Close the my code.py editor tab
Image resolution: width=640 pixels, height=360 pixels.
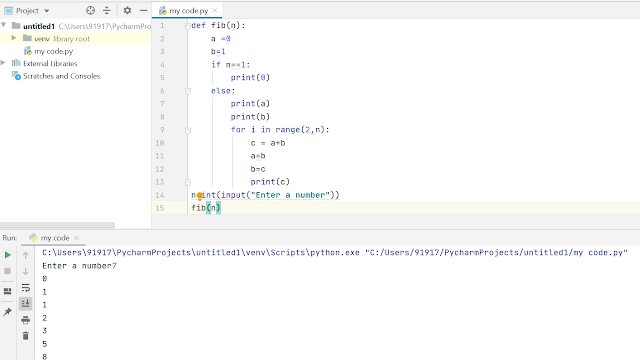pos(215,10)
